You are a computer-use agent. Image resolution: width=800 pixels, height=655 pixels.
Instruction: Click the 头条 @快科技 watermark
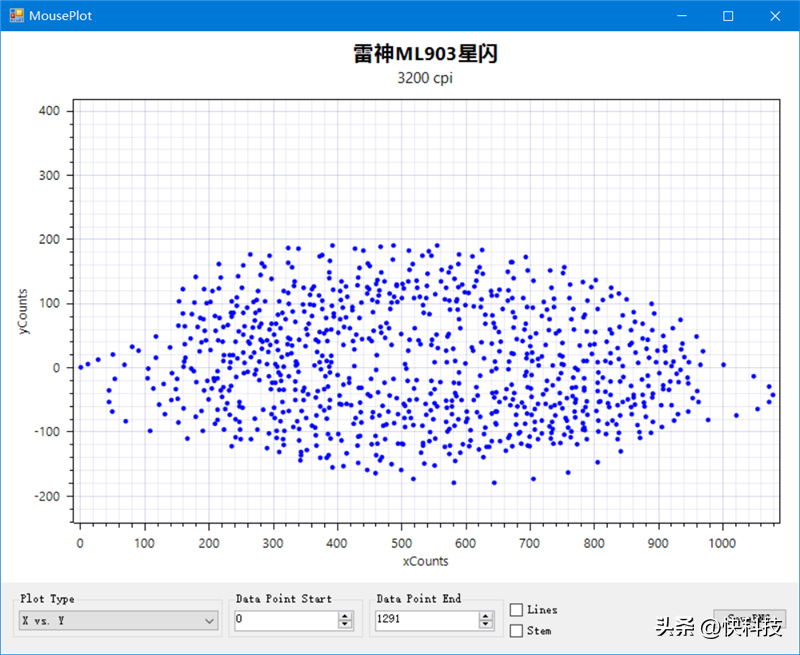pyautogui.click(x=719, y=627)
